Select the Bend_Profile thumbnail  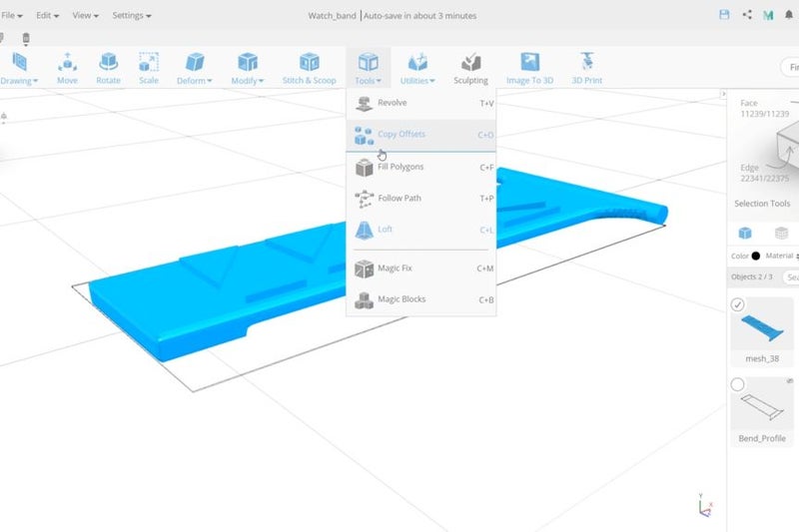(x=762, y=407)
